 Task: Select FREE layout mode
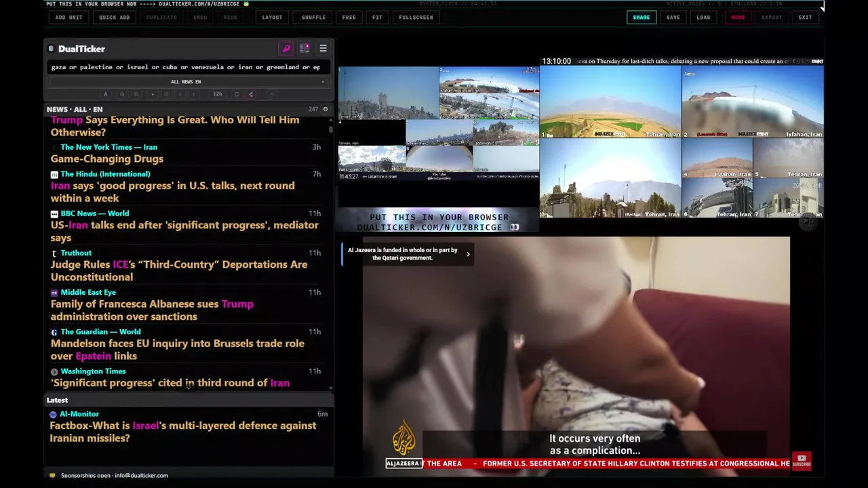349,18
